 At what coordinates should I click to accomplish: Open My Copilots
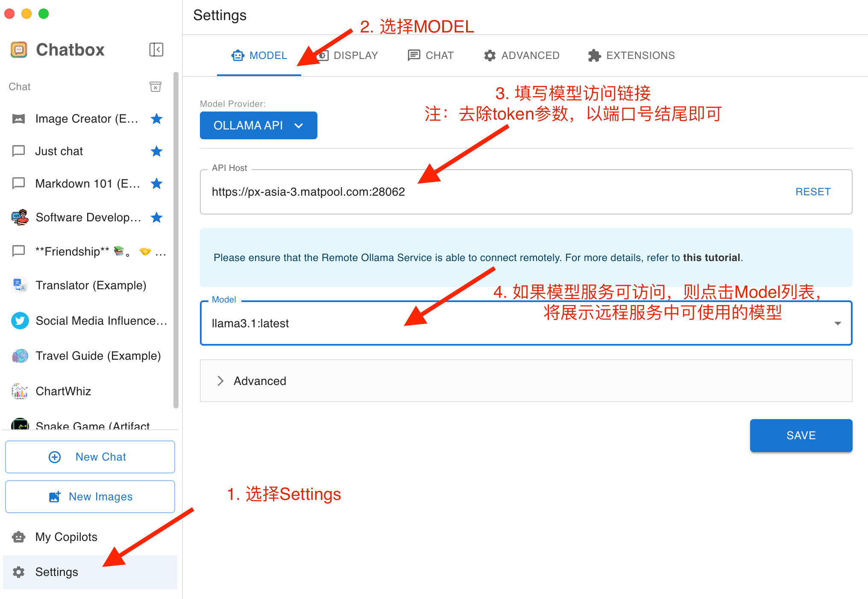90,537
